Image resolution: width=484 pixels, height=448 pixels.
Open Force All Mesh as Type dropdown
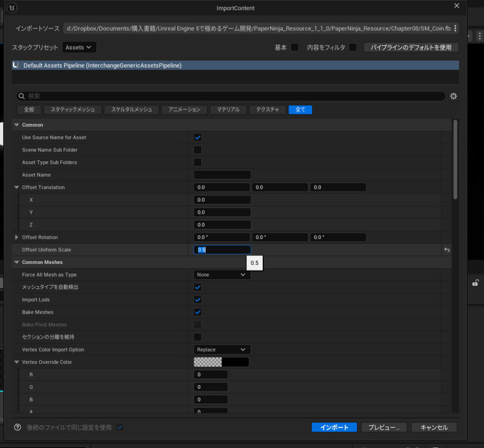coord(222,275)
